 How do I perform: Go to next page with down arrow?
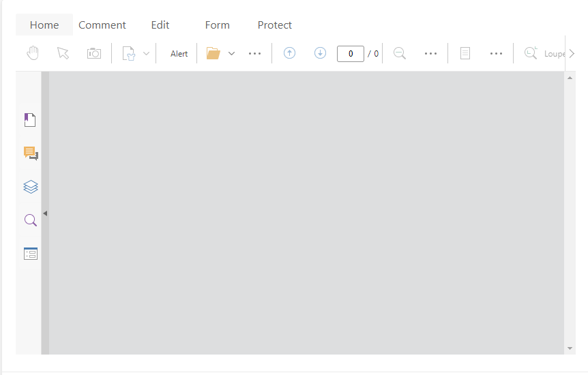pyautogui.click(x=320, y=53)
